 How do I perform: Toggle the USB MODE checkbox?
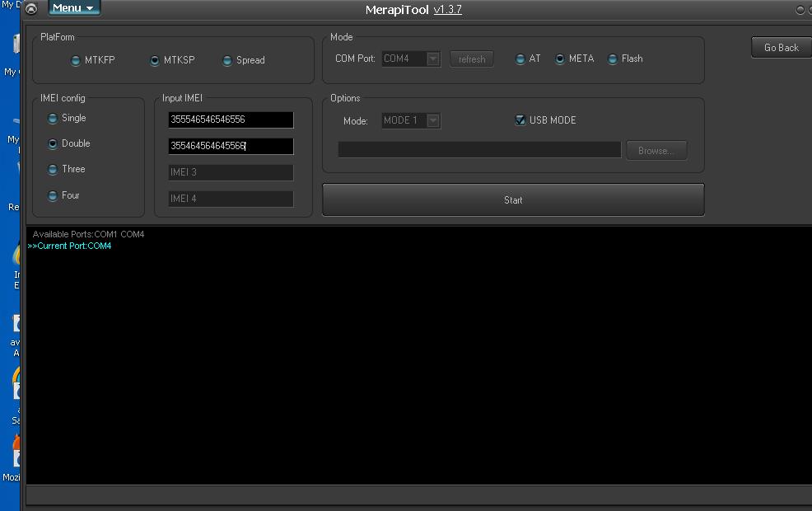[x=520, y=120]
